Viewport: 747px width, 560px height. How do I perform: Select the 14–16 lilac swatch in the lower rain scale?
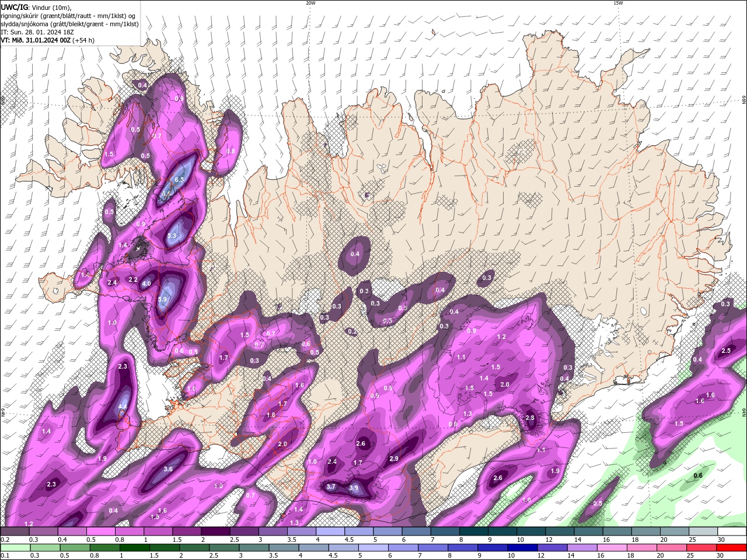583,548
